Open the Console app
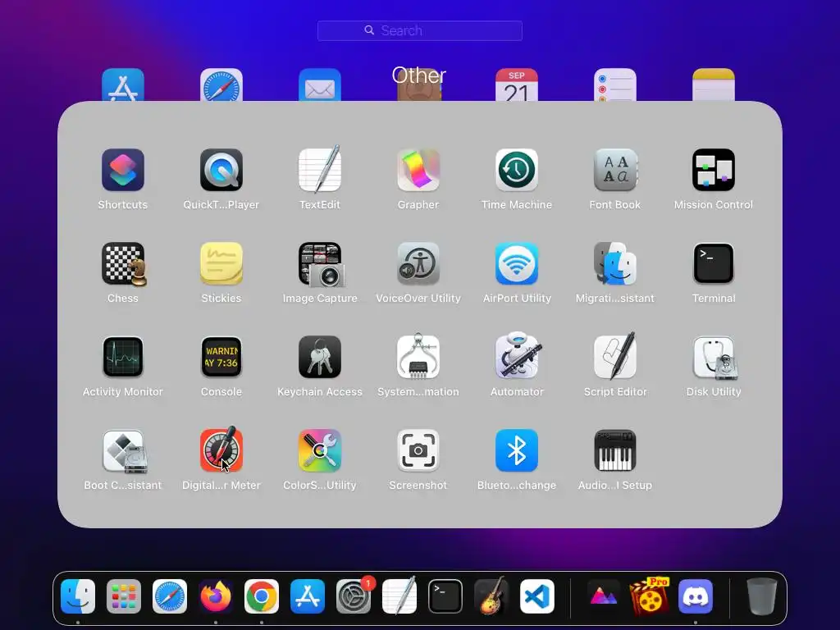 [x=221, y=357]
